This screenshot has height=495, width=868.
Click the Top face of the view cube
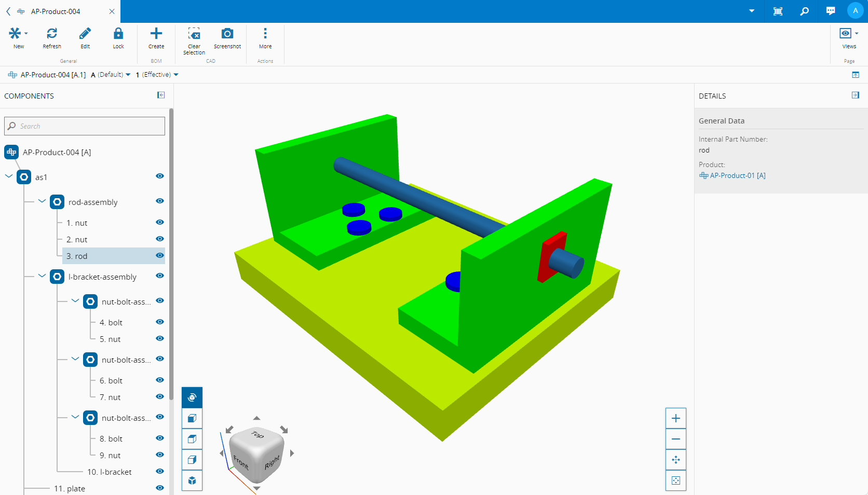click(257, 435)
